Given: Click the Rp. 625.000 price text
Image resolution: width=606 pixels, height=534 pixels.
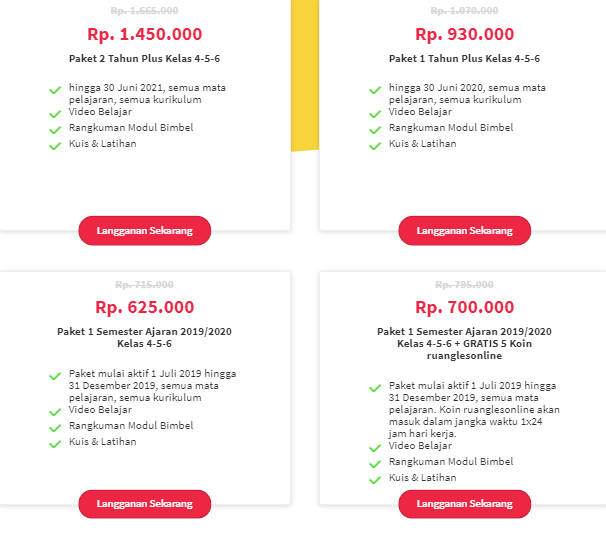Looking at the screenshot, I should click(144, 307).
